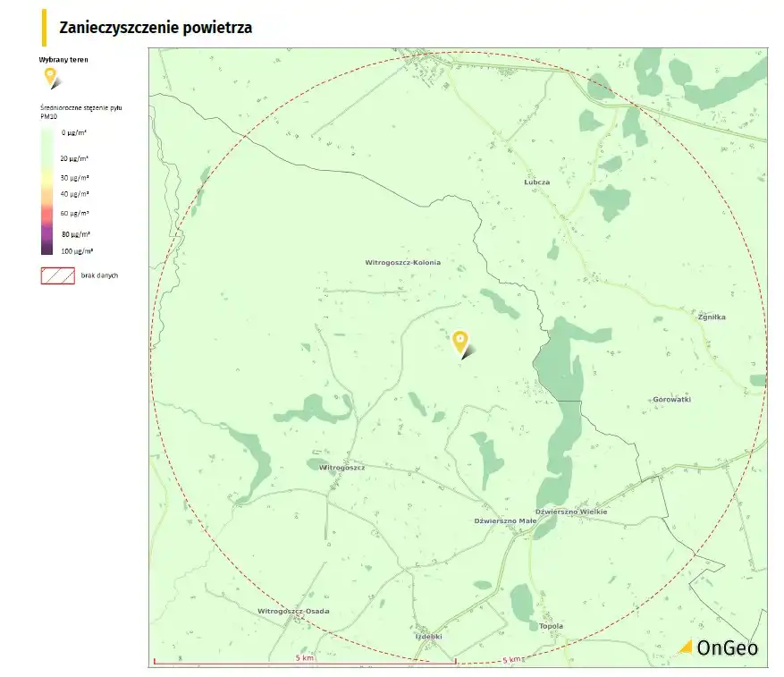Click the 5 km scale bar
784x677 pixels.
(304, 661)
